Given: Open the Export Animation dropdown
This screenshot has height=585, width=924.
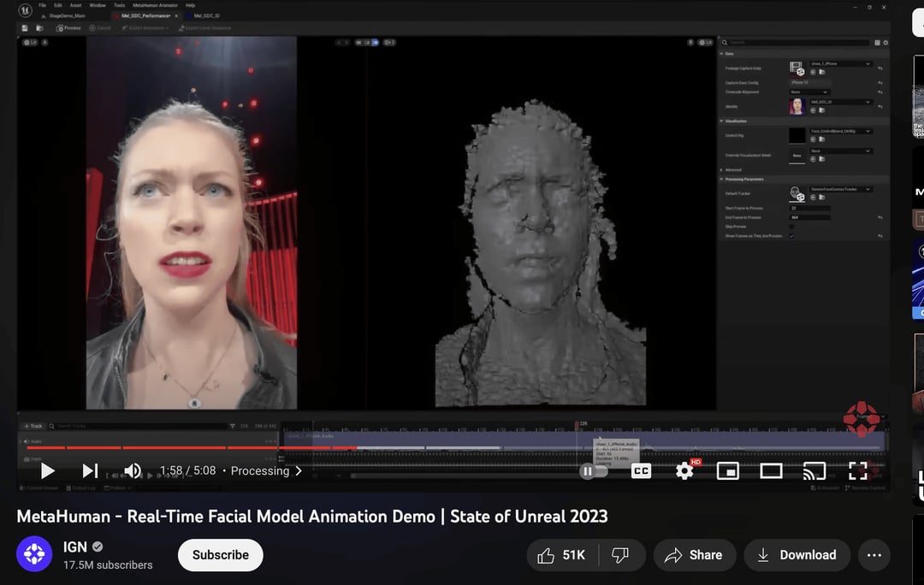Looking at the screenshot, I should (145, 27).
